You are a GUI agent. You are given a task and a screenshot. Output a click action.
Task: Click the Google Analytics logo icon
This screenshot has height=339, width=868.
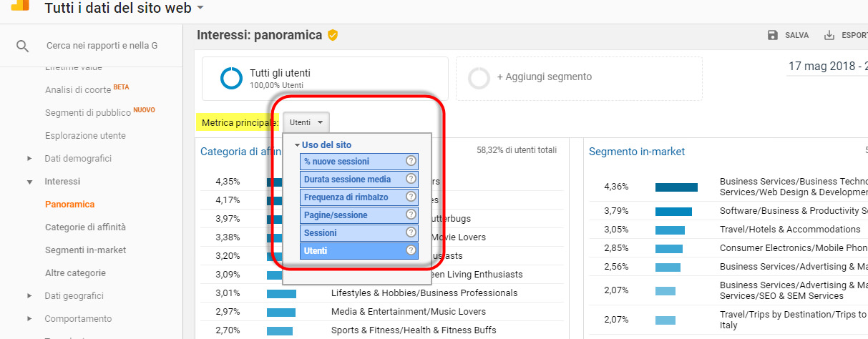(19, 6)
